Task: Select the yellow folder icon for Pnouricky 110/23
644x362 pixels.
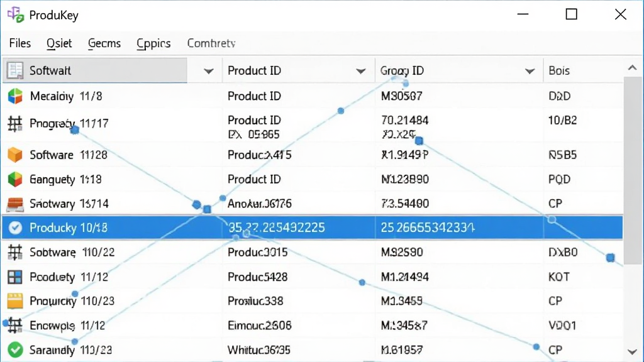Action: [x=15, y=301]
